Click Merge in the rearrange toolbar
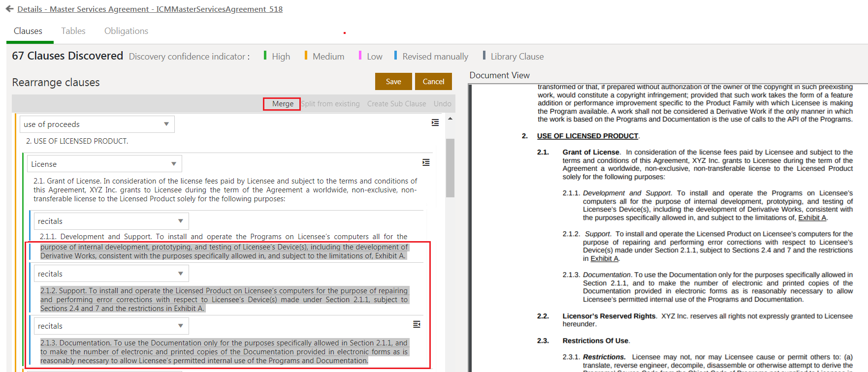Screen dimensions: 868x372 tap(283, 104)
